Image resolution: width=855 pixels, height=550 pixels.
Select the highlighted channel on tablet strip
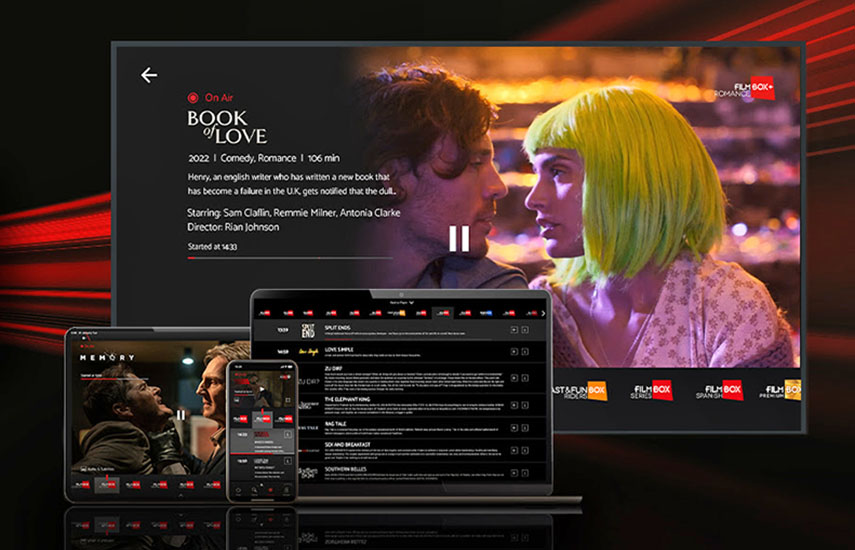(107, 485)
